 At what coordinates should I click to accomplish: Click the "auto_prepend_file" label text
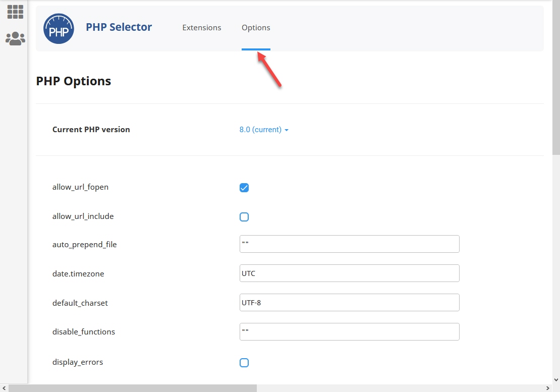click(85, 245)
